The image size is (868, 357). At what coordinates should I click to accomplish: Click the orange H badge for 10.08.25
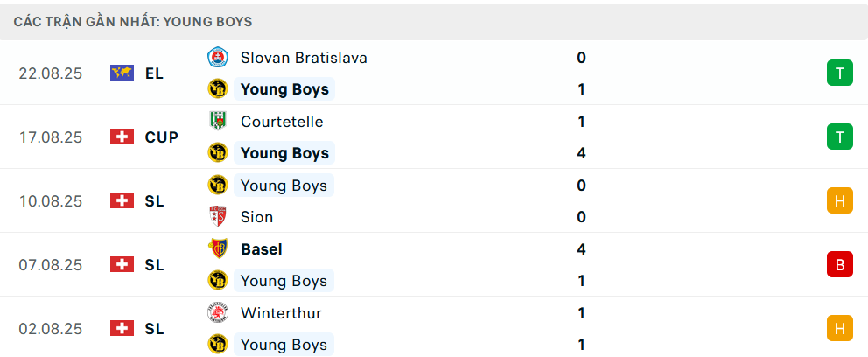[x=839, y=200]
